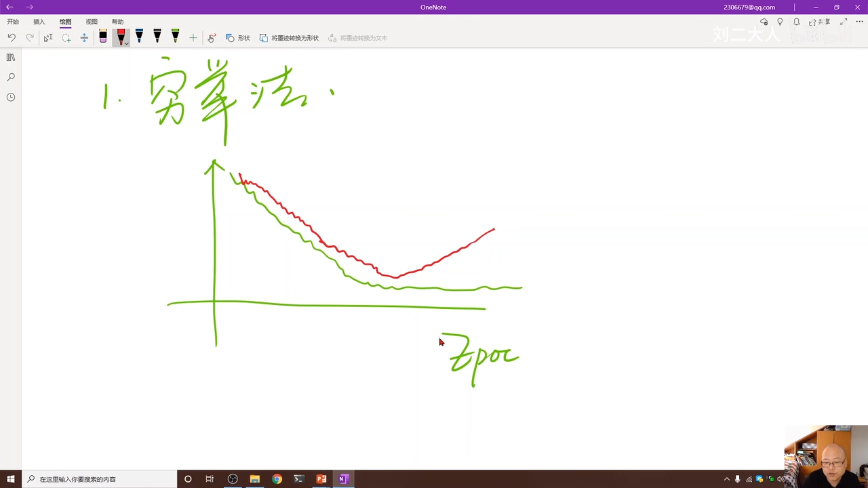Switch to the 插入 (Insert) tab

coord(39,22)
